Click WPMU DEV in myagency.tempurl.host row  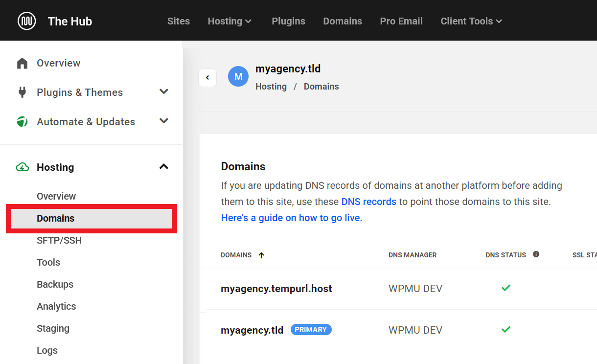415,289
